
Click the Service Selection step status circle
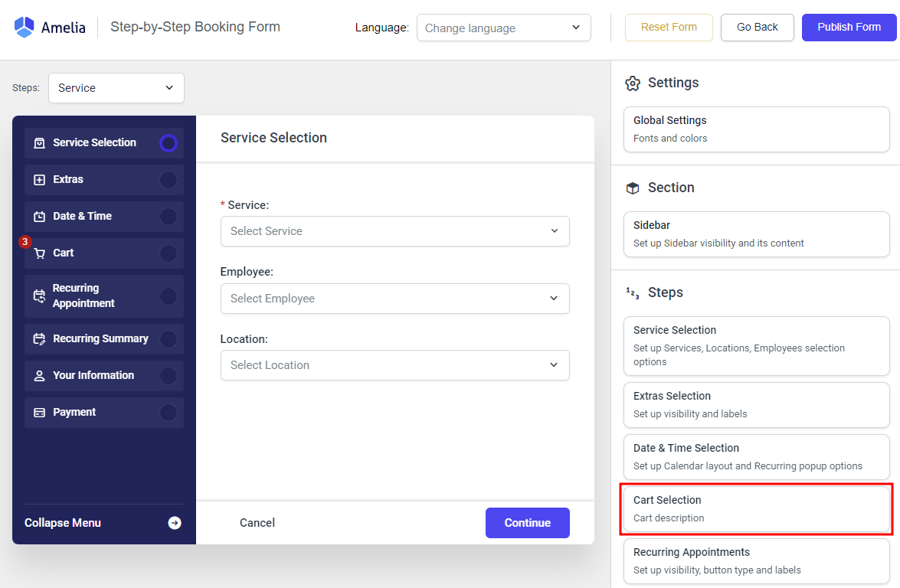169,143
